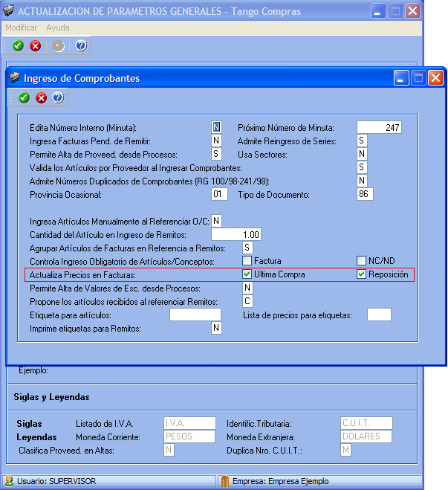This screenshot has height=490, width=448.
Task: Click the Ingreso de Comprobantes title bar icon
Action: (x=14, y=77)
